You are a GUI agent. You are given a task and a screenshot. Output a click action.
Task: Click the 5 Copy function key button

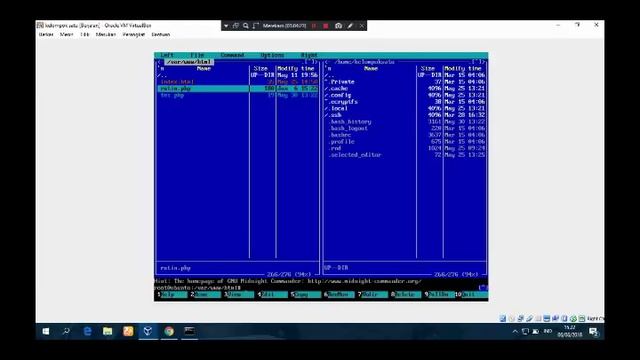click(x=306, y=294)
